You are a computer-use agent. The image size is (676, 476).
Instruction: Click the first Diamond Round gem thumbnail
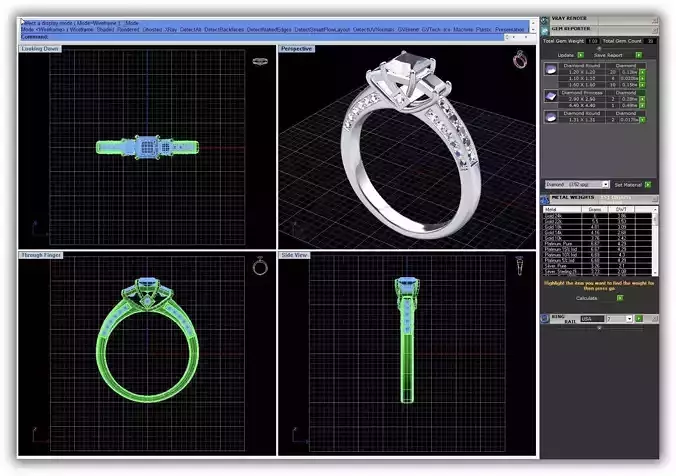(551, 69)
